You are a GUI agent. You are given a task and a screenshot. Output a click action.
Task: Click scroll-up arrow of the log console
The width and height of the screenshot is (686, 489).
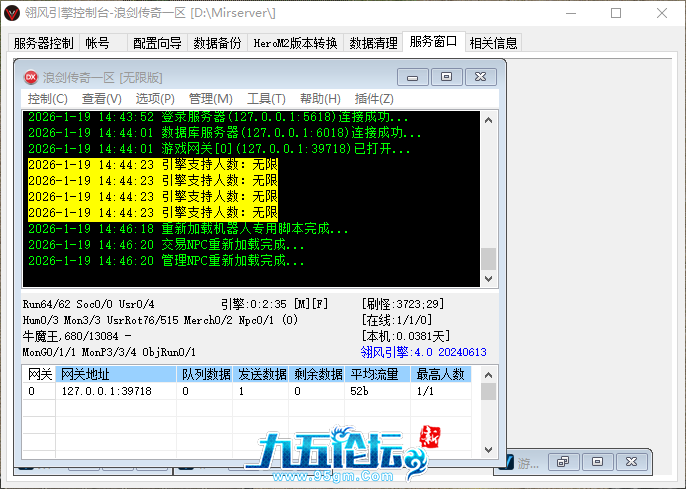point(489,120)
